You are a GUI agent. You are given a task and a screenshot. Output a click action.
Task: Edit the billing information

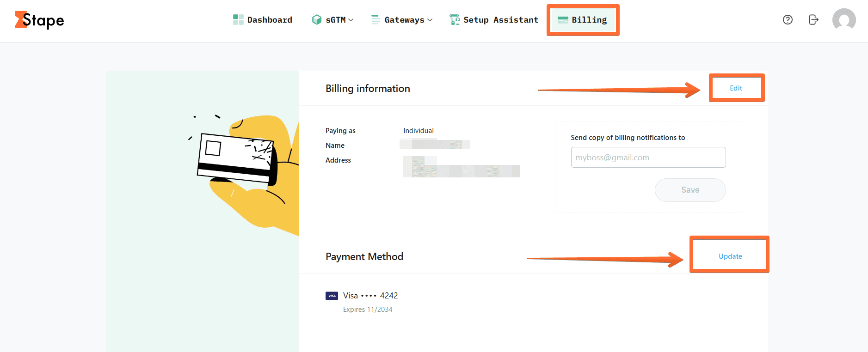tap(736, 88)
